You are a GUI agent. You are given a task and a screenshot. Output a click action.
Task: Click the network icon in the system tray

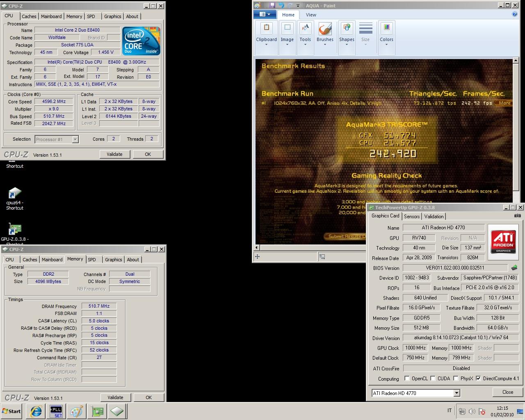(x=462, y=411)
